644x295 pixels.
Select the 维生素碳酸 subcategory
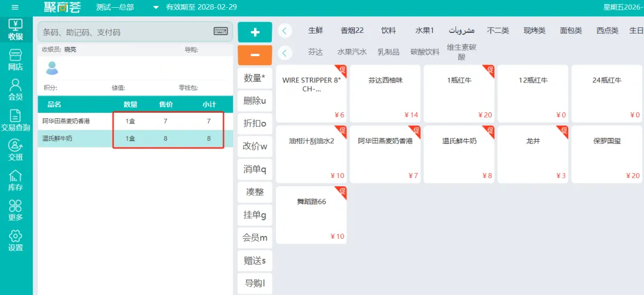point(462,53)
